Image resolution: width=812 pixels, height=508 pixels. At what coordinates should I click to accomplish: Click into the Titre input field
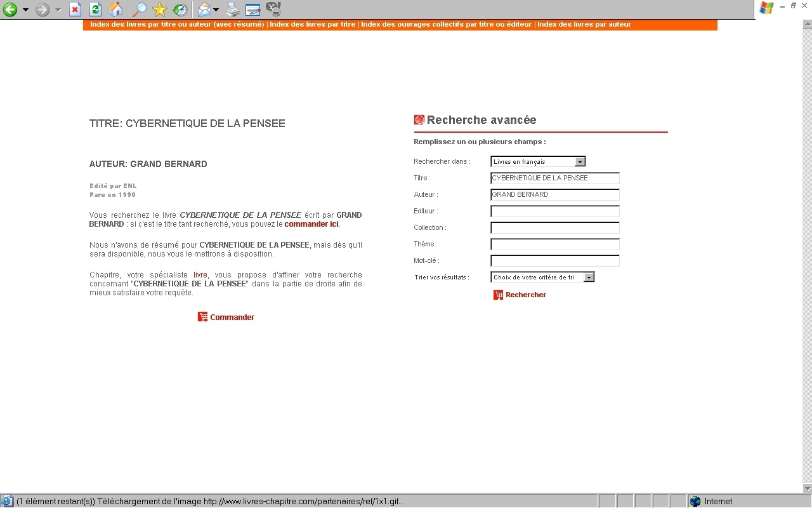[555, 178]
